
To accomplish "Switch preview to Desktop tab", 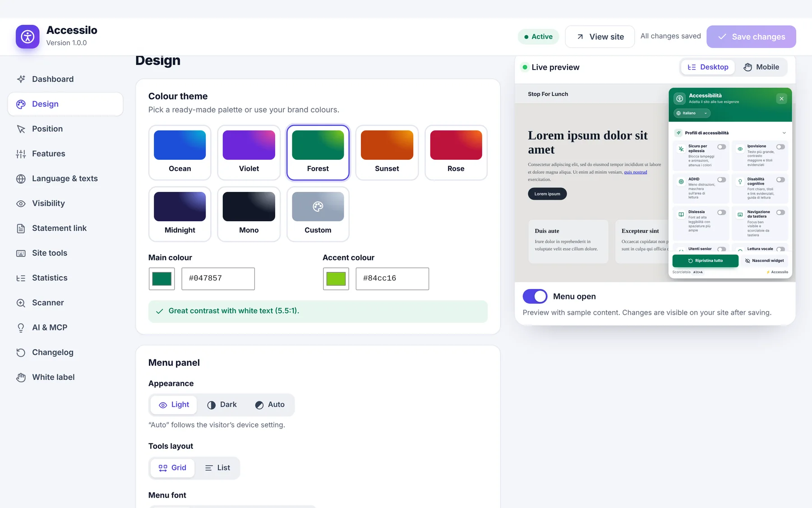I will [708, 67].
